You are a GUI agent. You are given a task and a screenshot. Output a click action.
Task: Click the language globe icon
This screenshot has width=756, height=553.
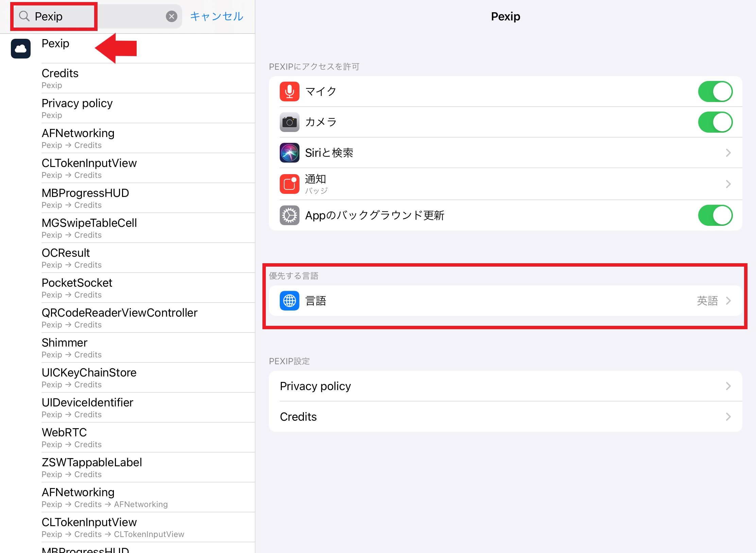pyautogui.click(x=290, y=301)
